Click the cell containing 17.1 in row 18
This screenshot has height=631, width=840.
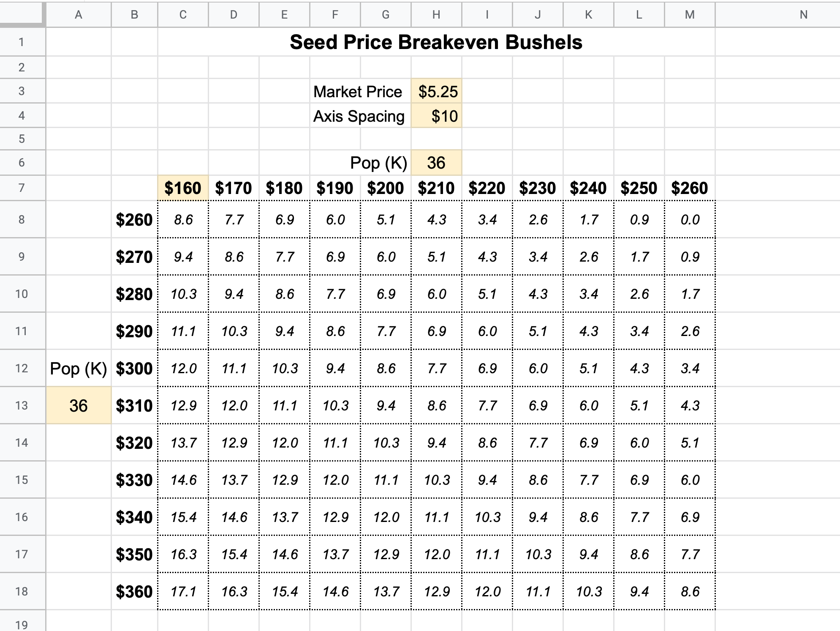(182, 591)
